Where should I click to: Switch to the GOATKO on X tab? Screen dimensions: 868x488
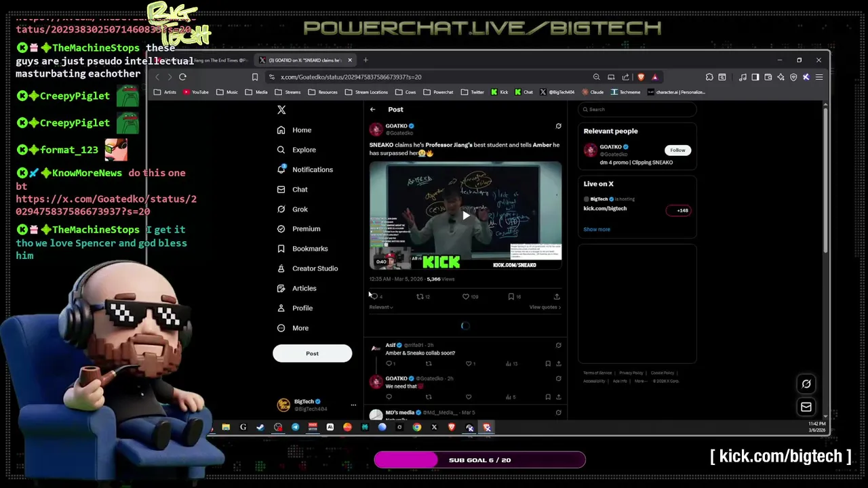tap(304, 60)
